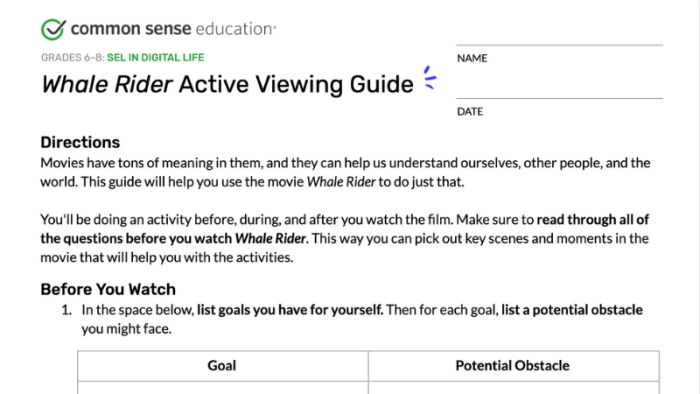Select the Whale Rider Active Viewing Guide title

[227, 84]
